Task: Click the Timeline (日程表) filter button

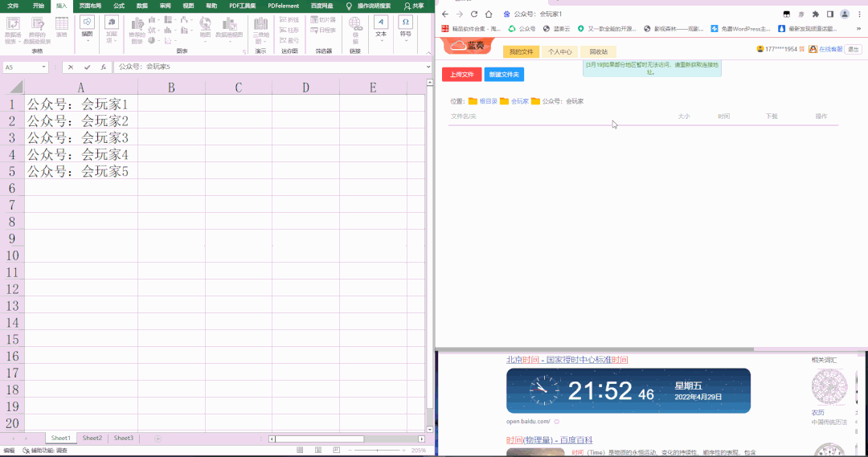Action: (x=323, y=30)
